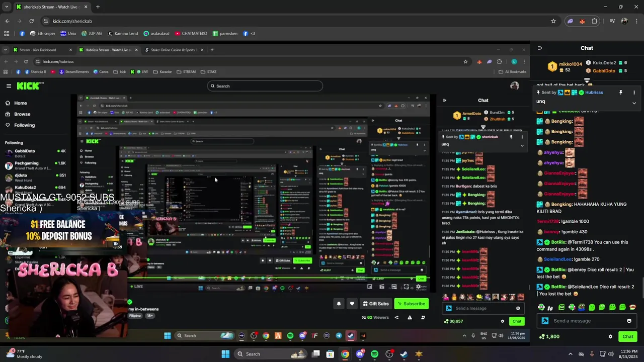Open the taskbar clock showing 11:36 PM
The height and width of the screenshot is (362, 644).
629,354
